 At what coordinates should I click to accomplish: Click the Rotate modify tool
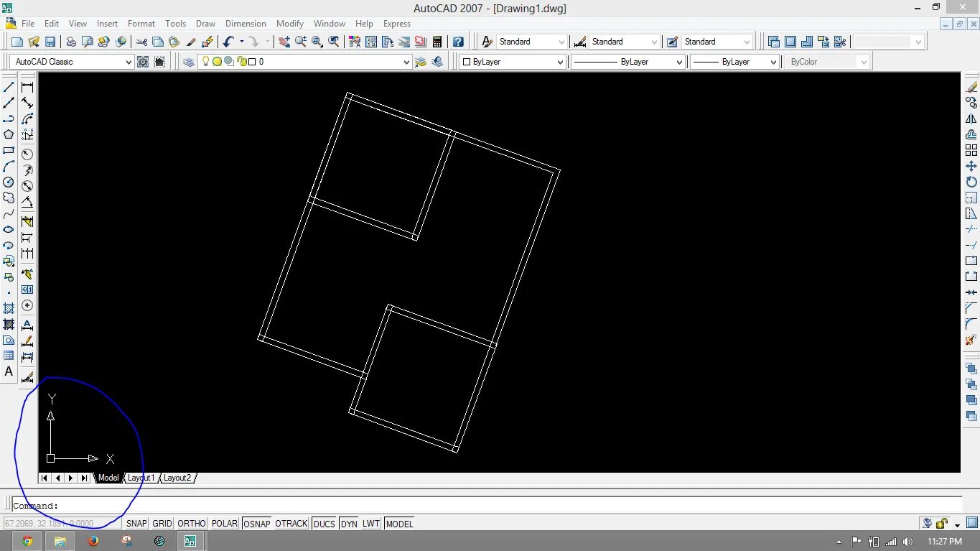(971, 182)
